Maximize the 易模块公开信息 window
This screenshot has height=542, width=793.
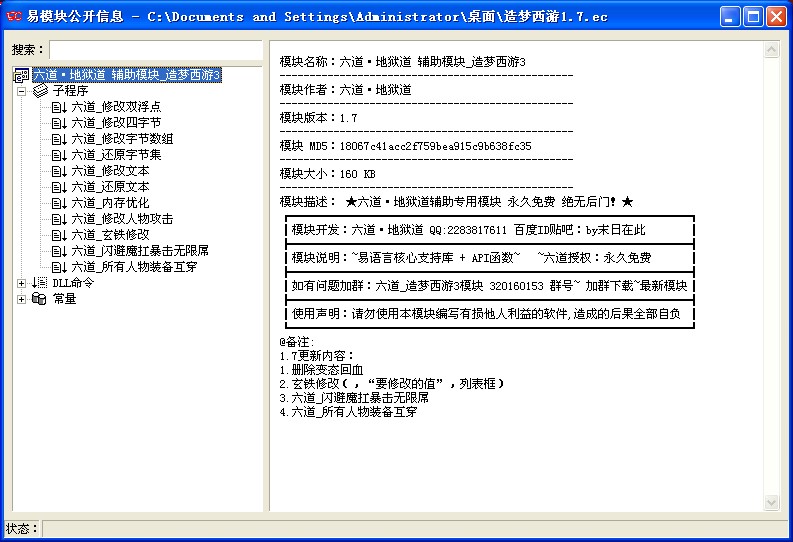753,17
